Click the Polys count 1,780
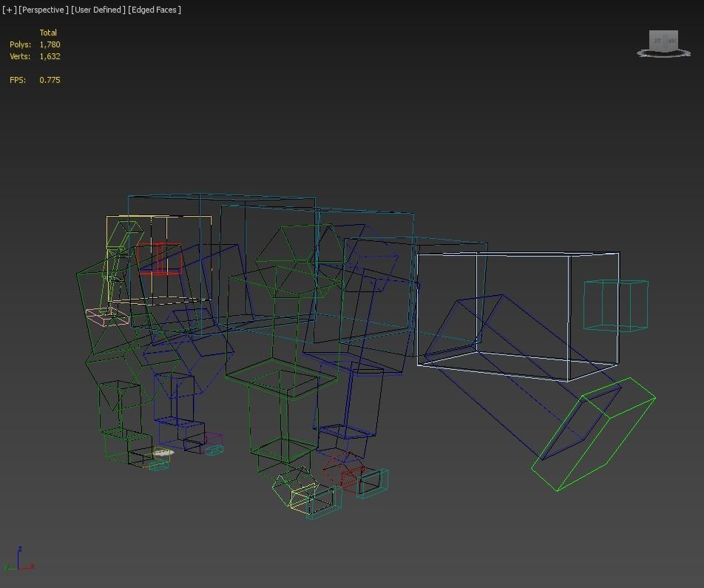 pos(50,44)
